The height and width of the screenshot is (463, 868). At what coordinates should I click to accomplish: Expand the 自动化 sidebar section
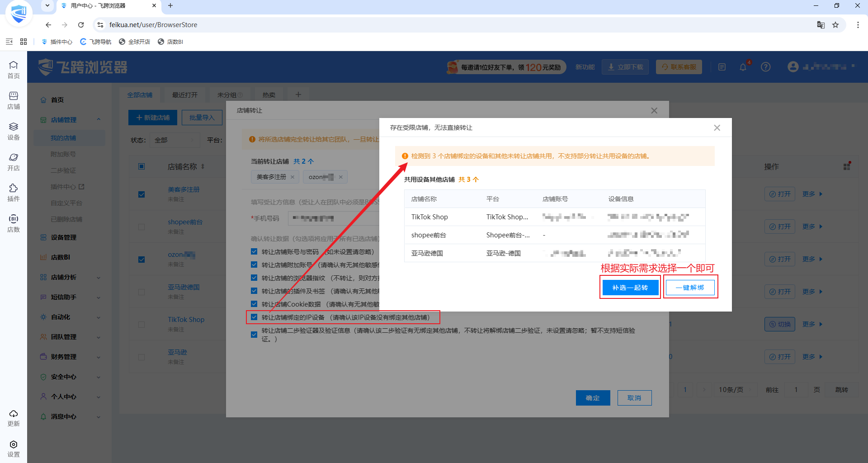tap(99, 317)
